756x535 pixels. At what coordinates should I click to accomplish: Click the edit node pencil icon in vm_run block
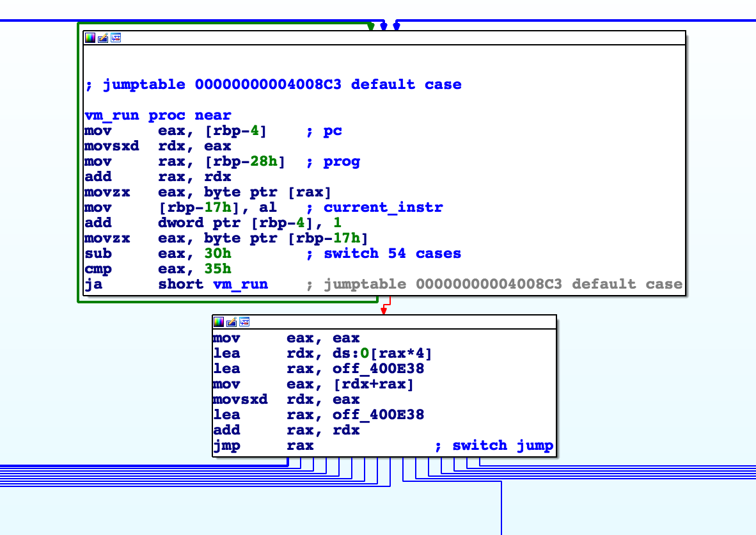pos(103,38)
